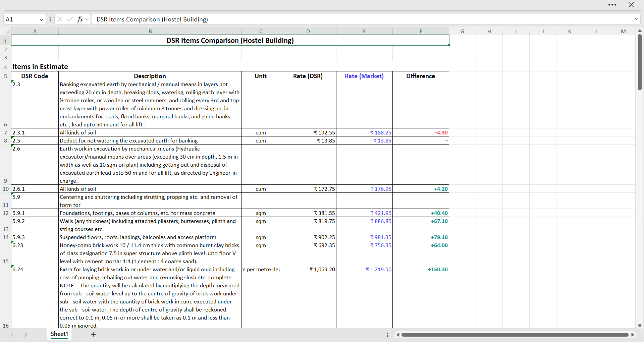Click the +79.10 difference cell
644x342 pixels.
click(421, 237)
